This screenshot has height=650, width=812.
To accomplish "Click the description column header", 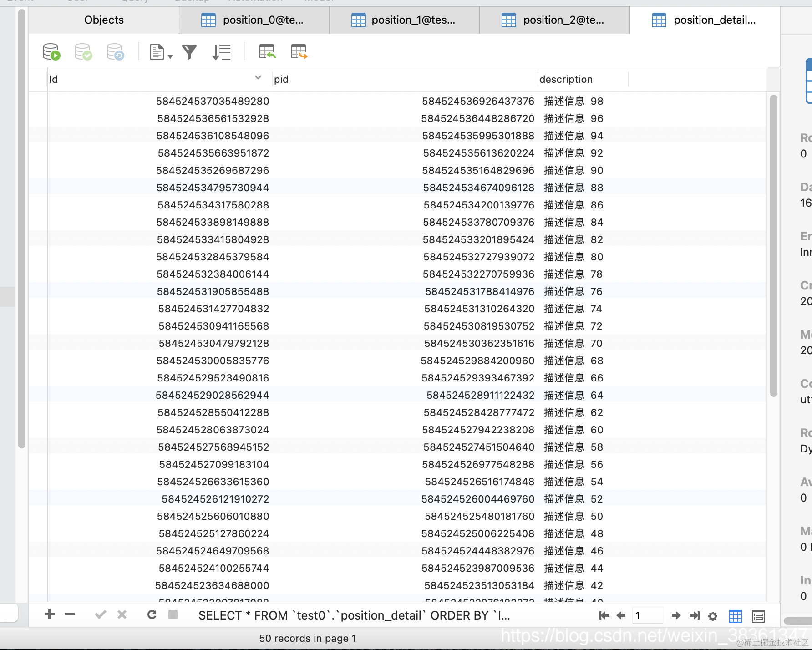I will click(583, 79).
